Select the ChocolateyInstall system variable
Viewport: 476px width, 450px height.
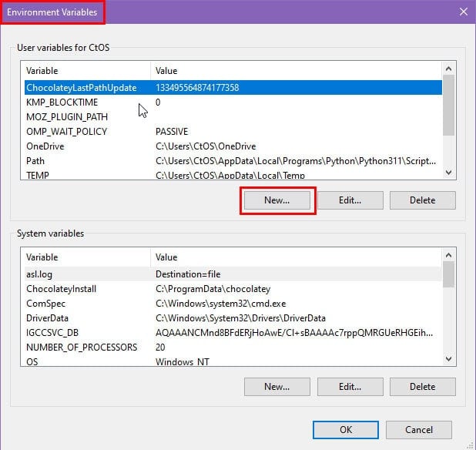tap(233, 289)
